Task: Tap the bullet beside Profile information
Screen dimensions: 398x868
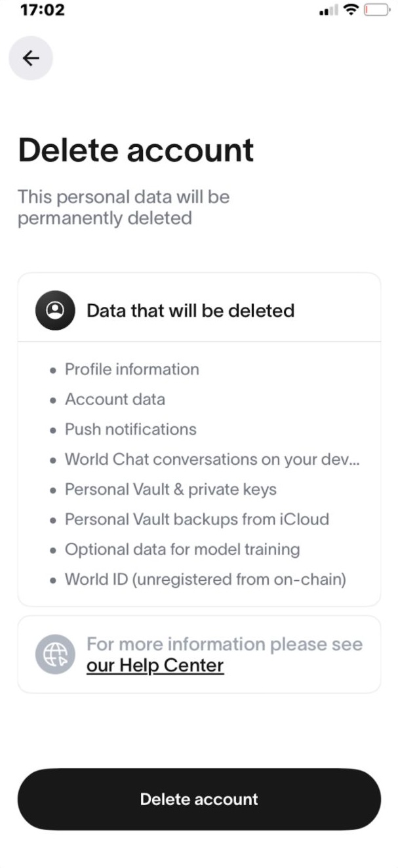Action: 52,370
